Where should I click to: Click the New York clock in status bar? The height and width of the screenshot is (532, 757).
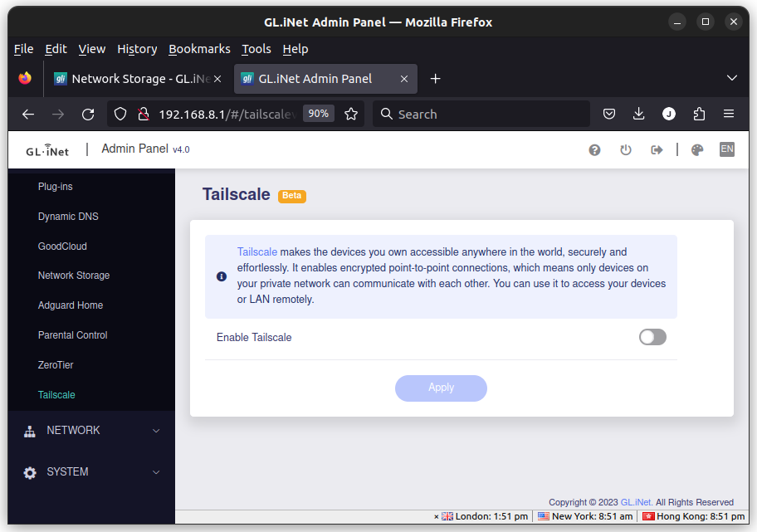point(586,516)
